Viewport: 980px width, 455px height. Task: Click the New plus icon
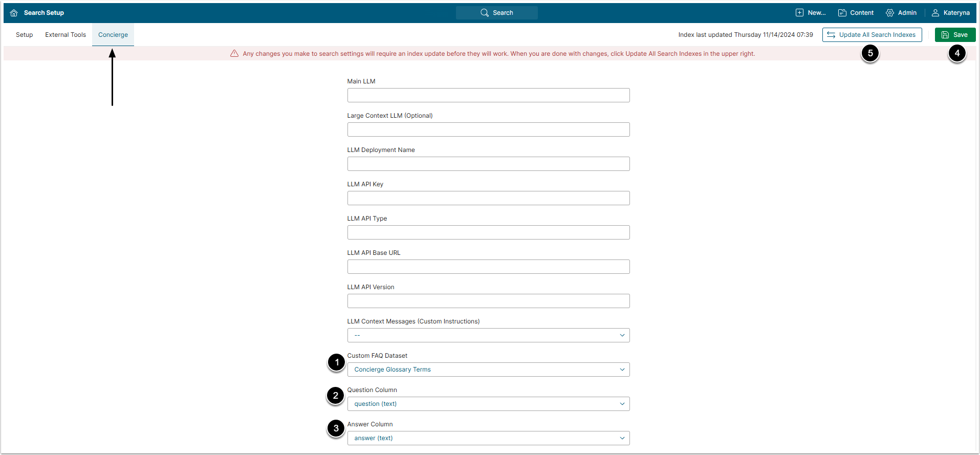tap(799, 13)
